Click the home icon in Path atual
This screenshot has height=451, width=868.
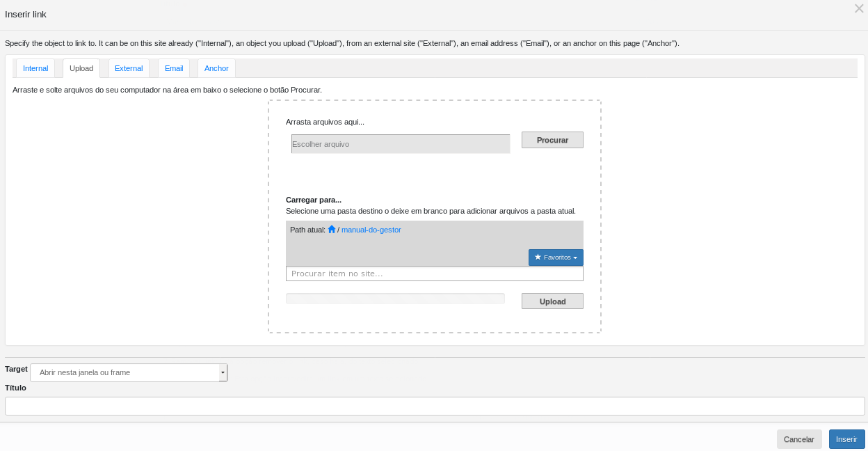332,230
